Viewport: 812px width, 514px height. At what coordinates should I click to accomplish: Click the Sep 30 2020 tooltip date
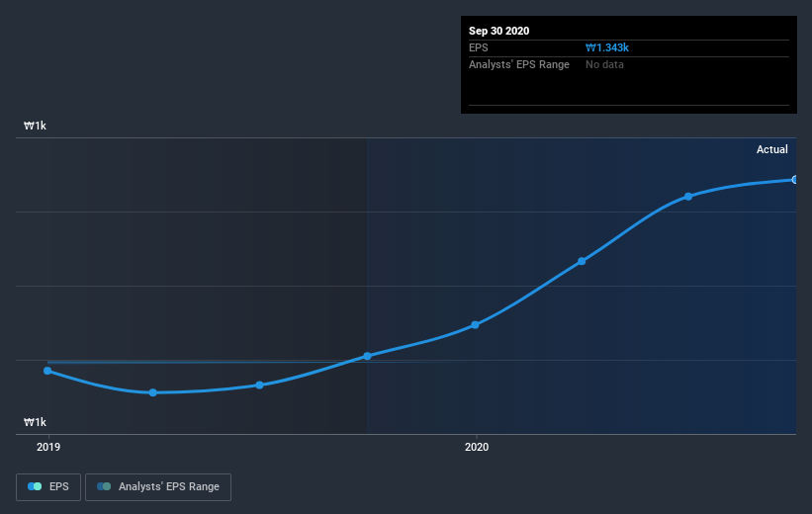click(x=498, y=31)
